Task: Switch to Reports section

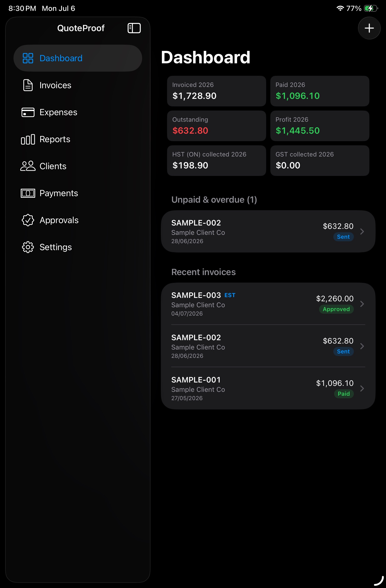Action: 78,139
